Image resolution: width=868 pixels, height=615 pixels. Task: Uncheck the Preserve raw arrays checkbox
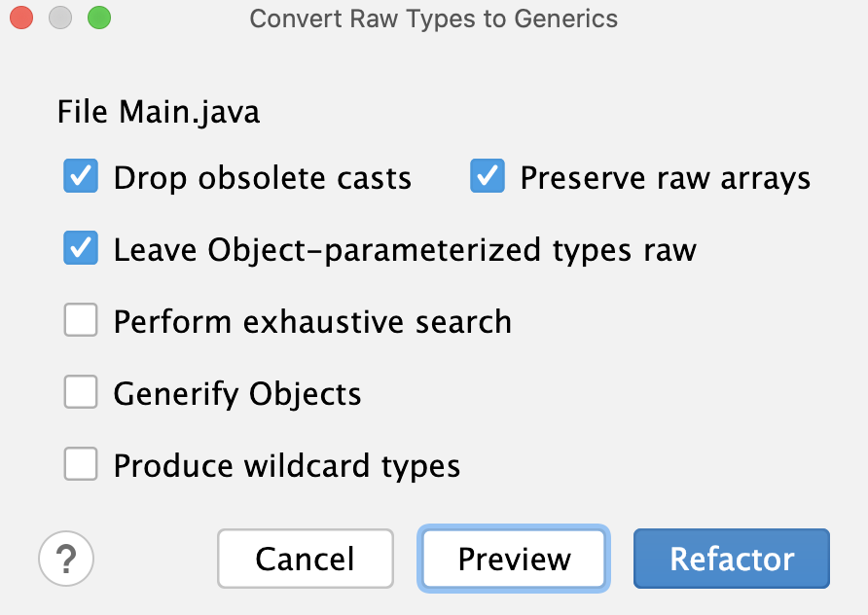[488, 176]
